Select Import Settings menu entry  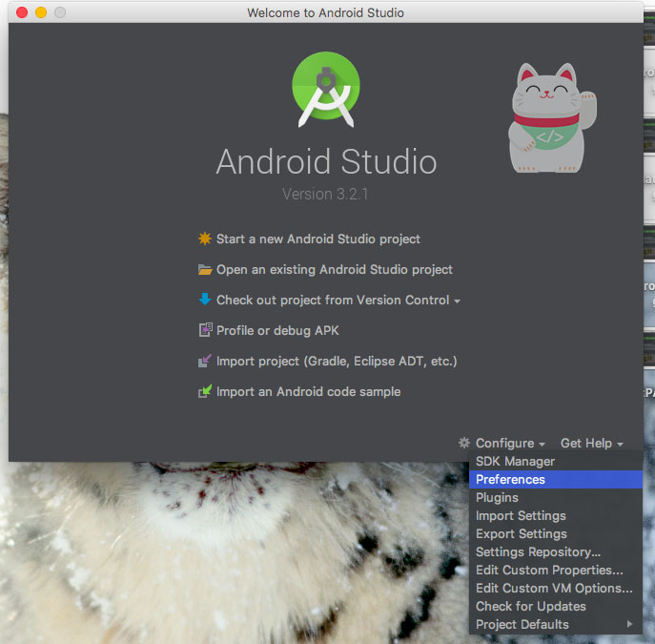(x=556, y=516)
